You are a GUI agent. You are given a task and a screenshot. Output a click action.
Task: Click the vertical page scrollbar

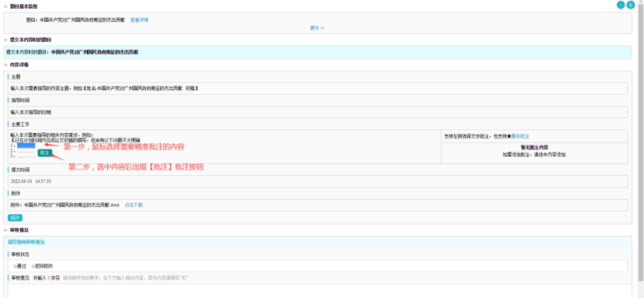641,149
